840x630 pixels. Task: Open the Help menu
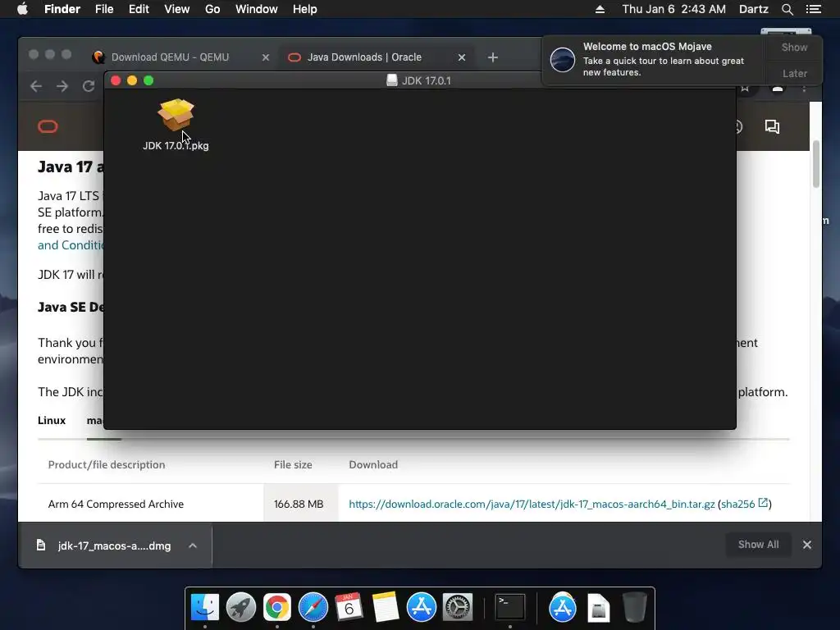[x=305, y=9]
